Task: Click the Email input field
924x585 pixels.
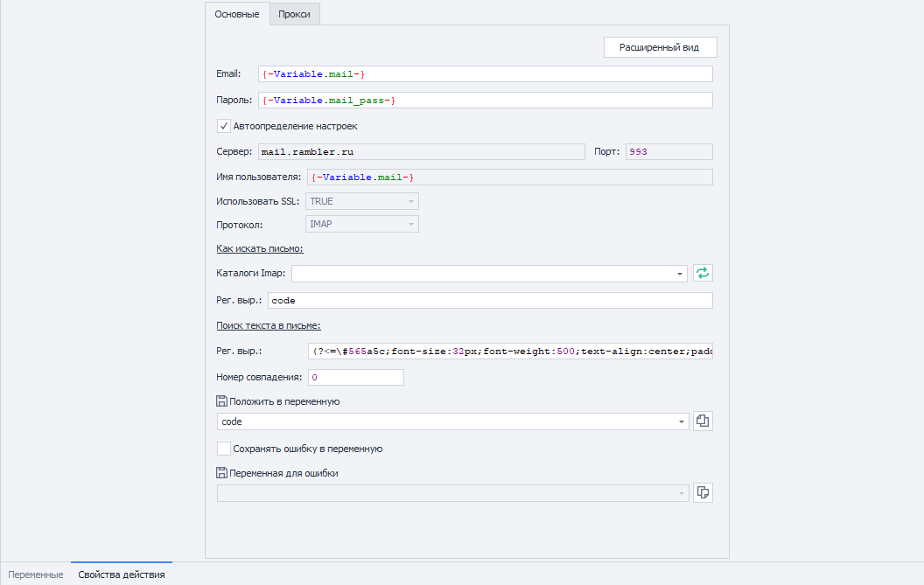Action: tap(485, 74)
